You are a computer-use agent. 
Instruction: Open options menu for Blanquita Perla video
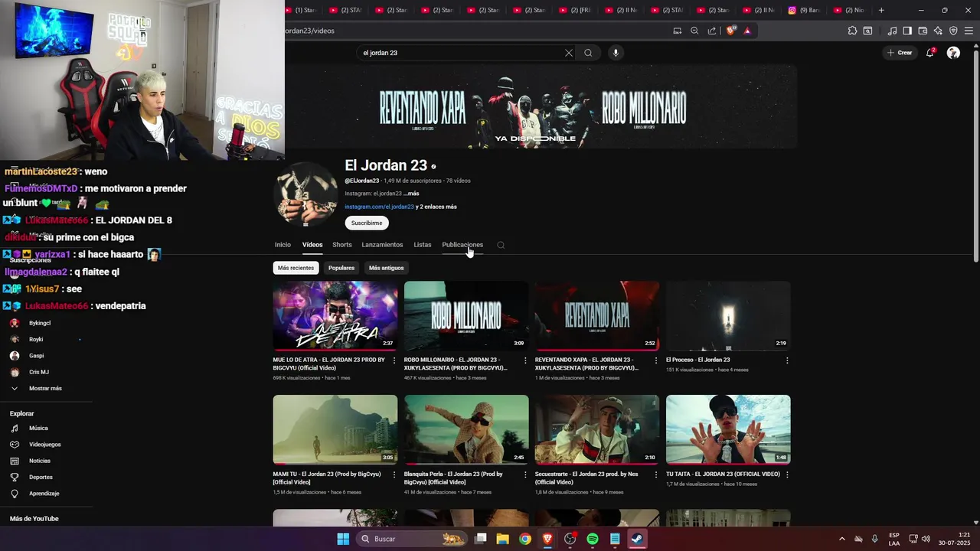[525, 474]
